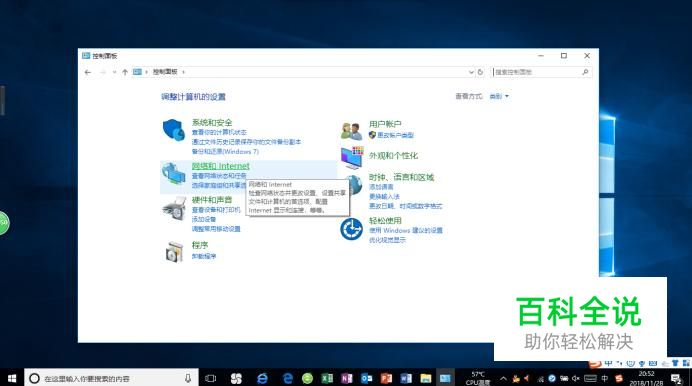
Task: Open the 网络和 Internet globe icon
Action: (x=173, y=173)
